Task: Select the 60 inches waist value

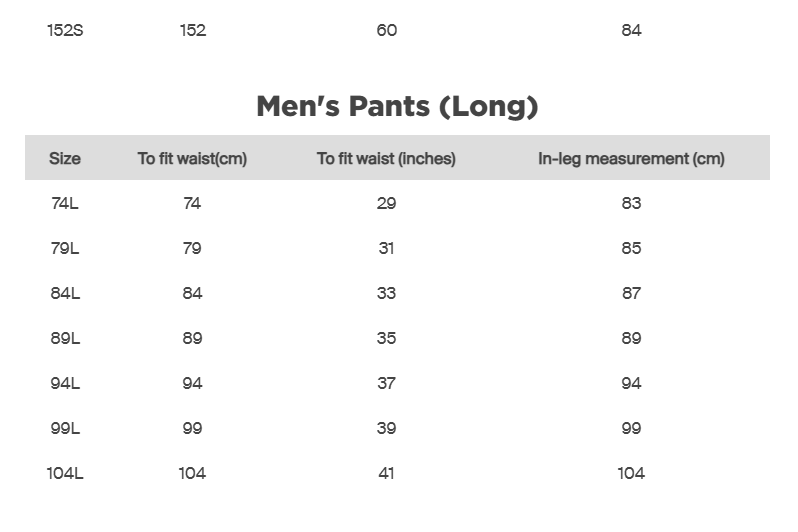Action: coord(387,30)
